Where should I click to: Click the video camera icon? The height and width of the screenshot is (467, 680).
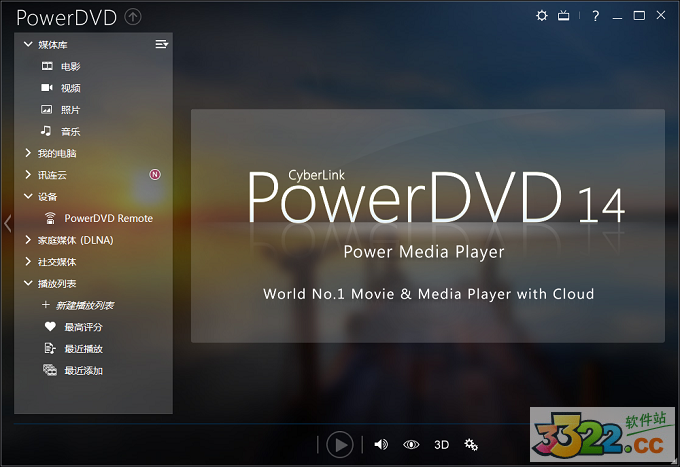click(47, 88)
